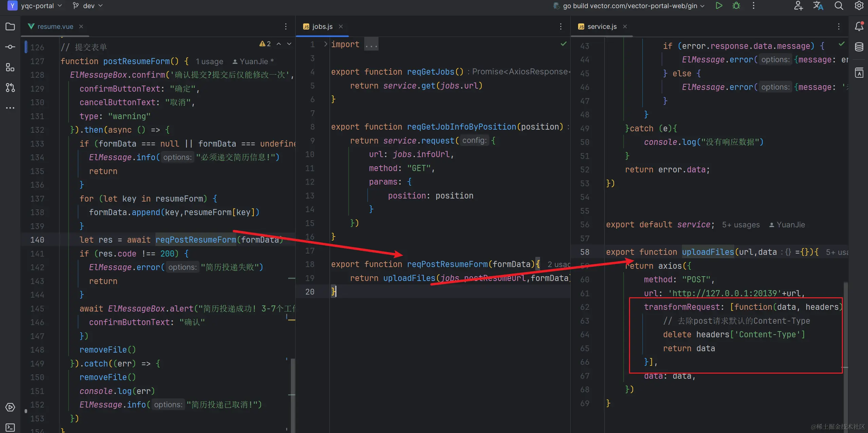Open the Terminal tool window
This screenshot has width=868, height=433.
pos(10,428)
